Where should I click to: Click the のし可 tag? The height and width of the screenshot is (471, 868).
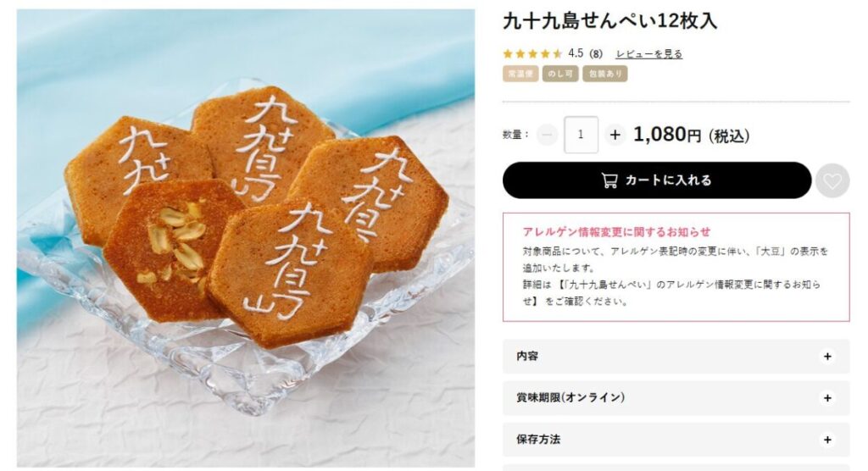click(560, 74)
